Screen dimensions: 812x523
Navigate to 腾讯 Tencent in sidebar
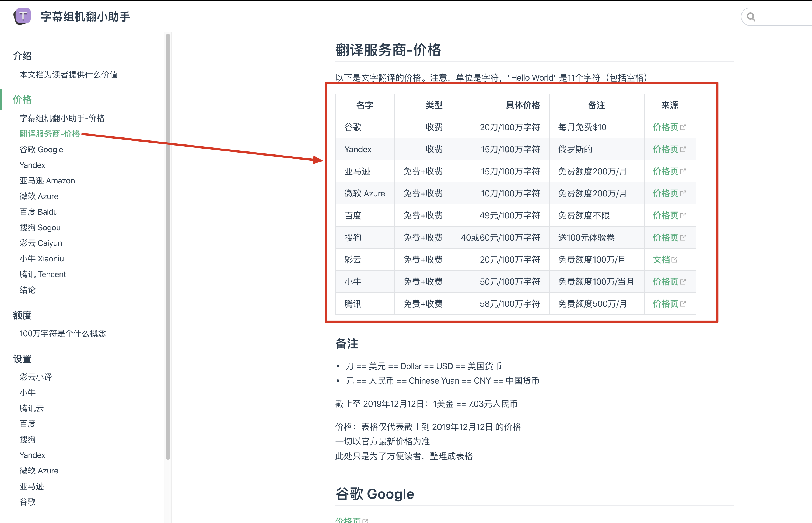click(x=43, y=274)
